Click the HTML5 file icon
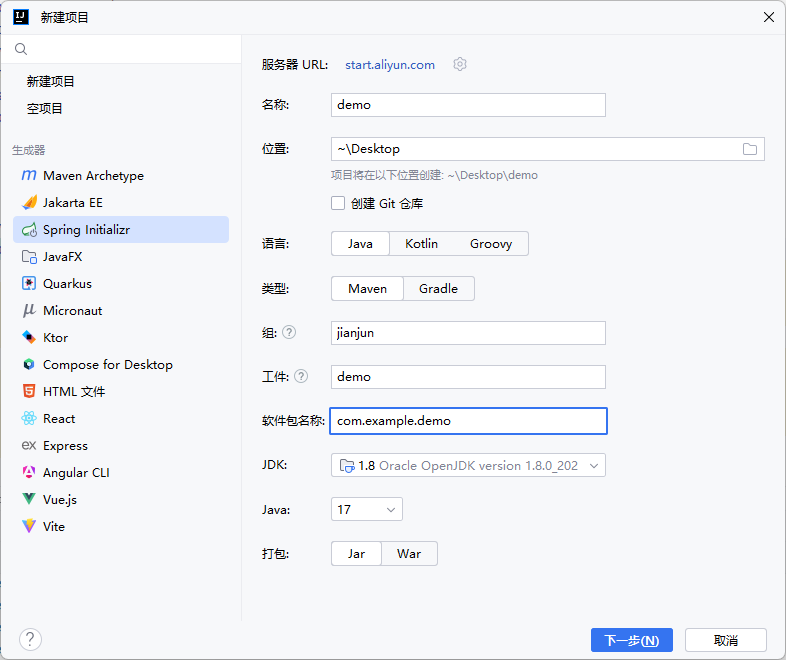 [x=29, y=391]
